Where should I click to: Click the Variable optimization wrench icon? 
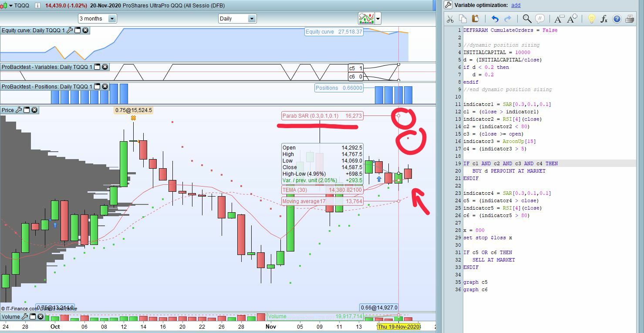coord(448,5)
